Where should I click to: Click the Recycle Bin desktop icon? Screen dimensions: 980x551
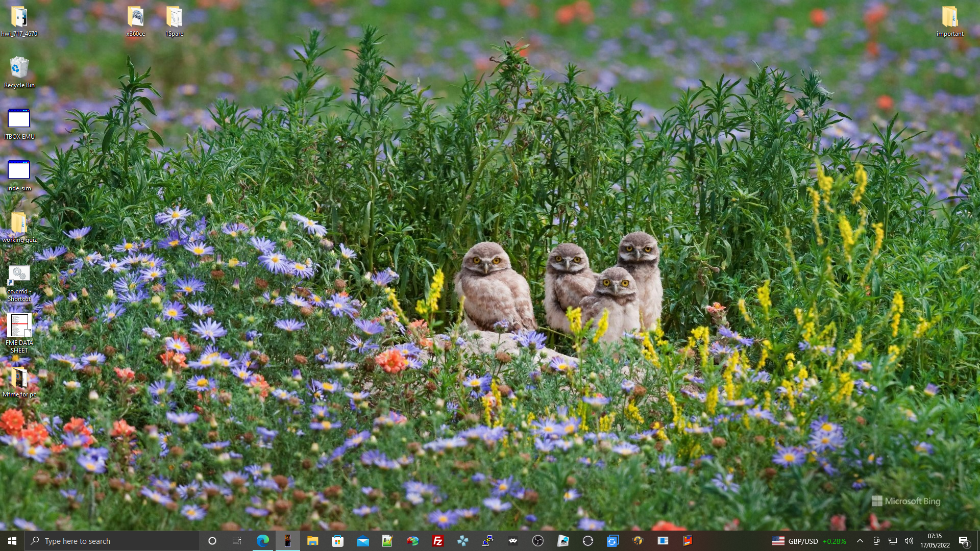point(19,72)
